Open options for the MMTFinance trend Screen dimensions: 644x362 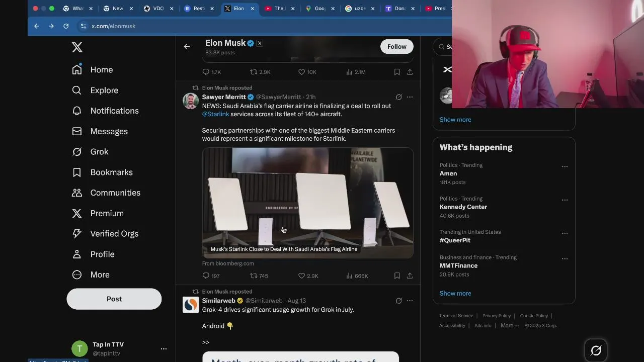click(565, 258)
